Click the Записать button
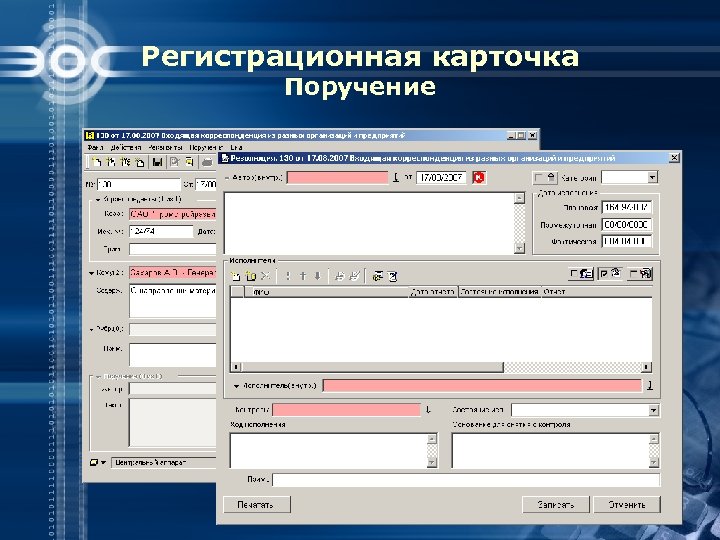The width and height of the screenshot is (720, 540). [x=556, y=505]
